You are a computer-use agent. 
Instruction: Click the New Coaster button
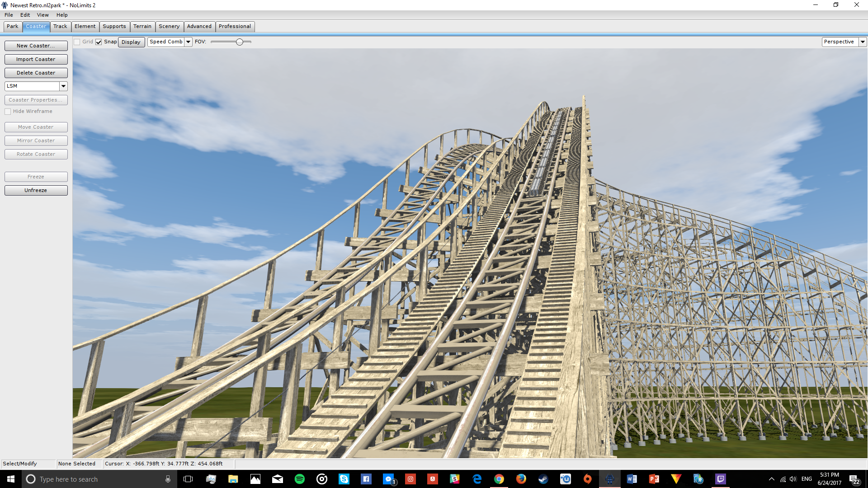tap(36, 46)
